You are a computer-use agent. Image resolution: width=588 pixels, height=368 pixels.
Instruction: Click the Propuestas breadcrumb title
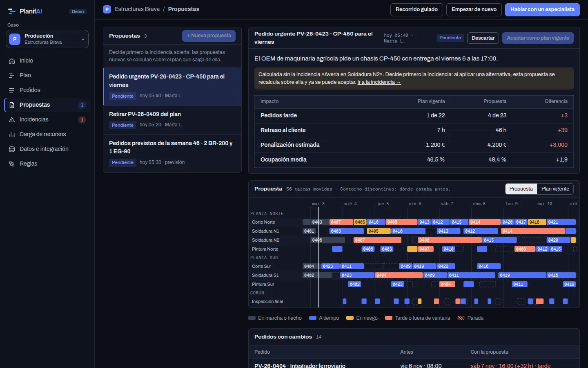(x=184, y=9)
